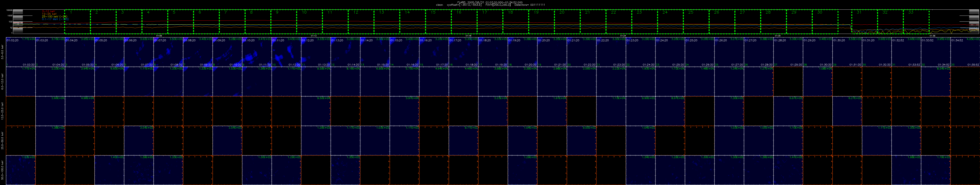980x185 pixels.
Task: Click the 'Detectors= 001111111' header text
Action: coord(530,5)
